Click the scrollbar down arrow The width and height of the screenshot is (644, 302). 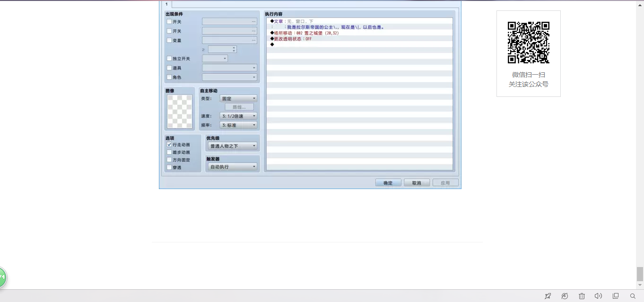(x=640, y=285)
